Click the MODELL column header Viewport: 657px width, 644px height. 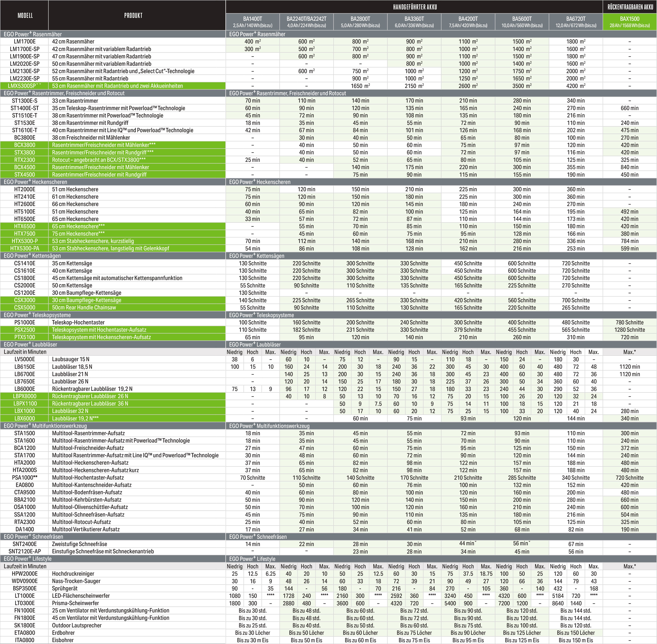[25, 16]
